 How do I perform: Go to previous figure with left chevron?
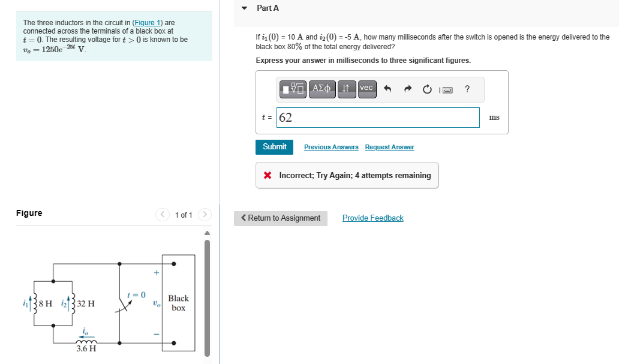(162, 214)
